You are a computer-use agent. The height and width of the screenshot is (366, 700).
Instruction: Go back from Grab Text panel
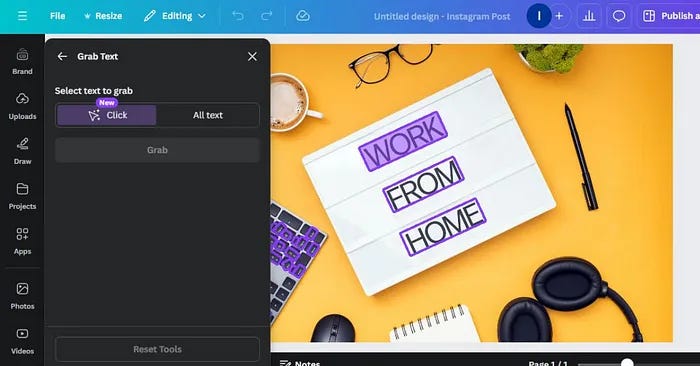[x=62, y=56]
